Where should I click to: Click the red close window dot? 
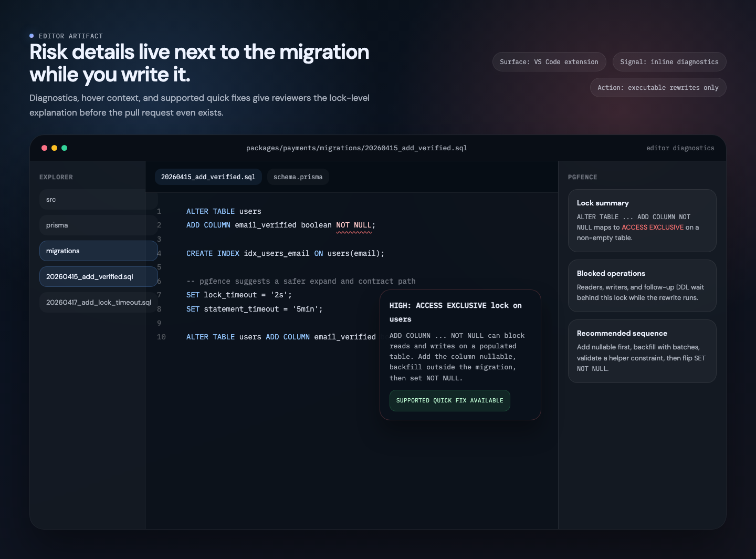coord(45,148)
